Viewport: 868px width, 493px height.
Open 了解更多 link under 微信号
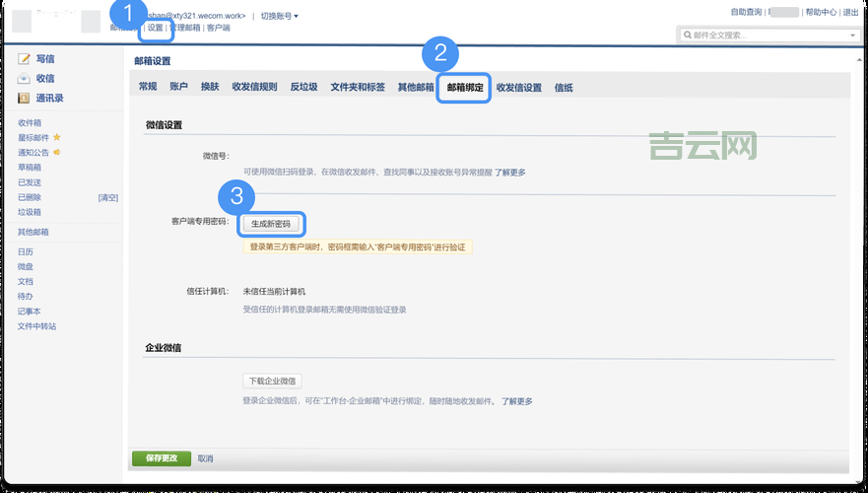click(x=509, y=173)
